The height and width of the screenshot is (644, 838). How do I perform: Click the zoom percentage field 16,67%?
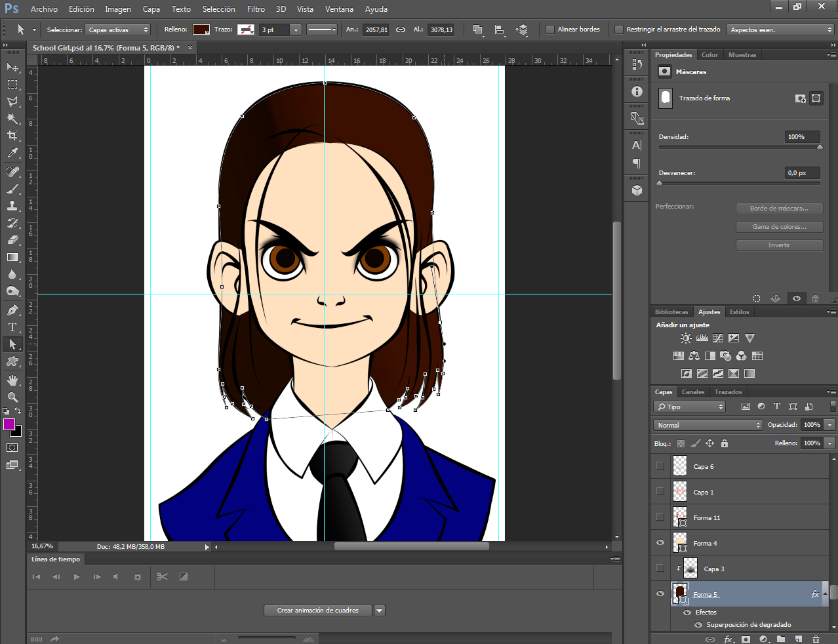[x=43, y=546]
